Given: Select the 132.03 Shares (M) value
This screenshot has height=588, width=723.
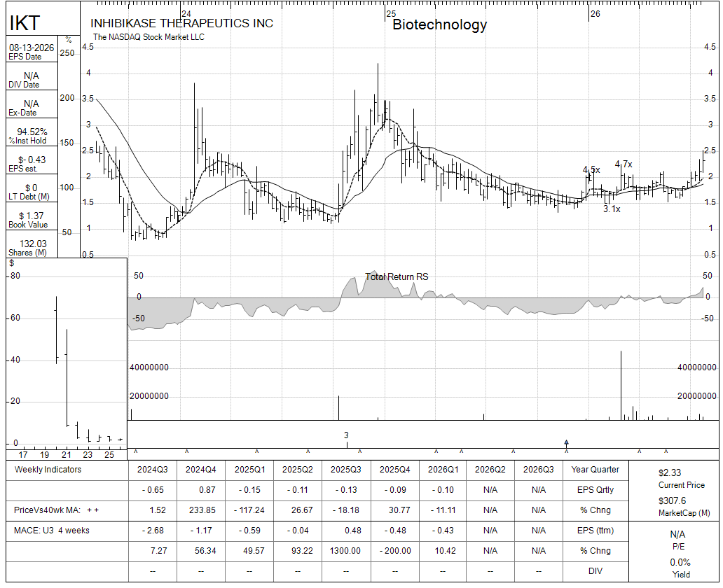Looking at the screenshot, I should 33,244.
